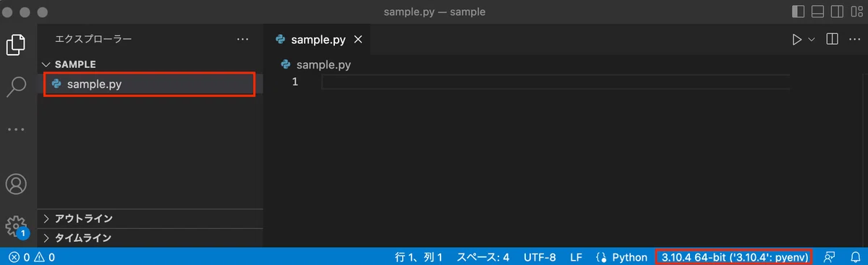Toggle the bottom panel layout button

tap(818, 12)
